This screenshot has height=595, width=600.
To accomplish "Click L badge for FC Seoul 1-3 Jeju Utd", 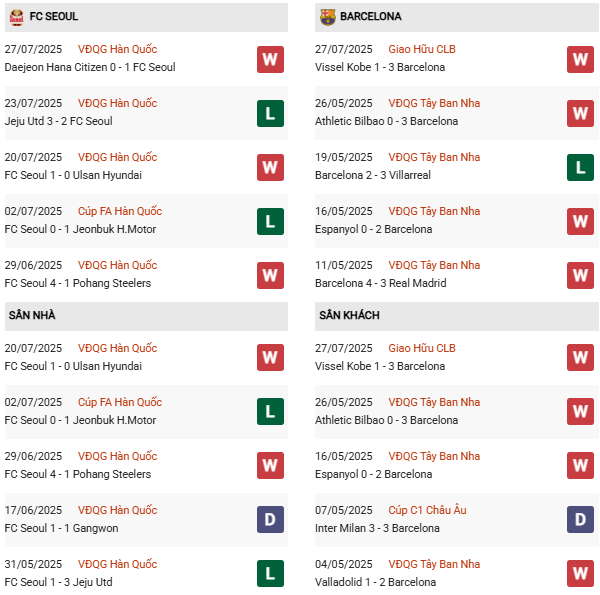I will pyautogui.click(x=269, y=574).
